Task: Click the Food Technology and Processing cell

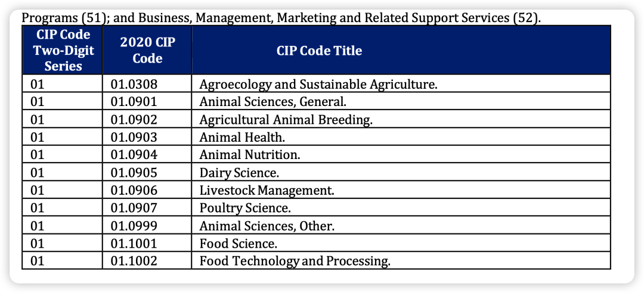Action: pos(401,261)
